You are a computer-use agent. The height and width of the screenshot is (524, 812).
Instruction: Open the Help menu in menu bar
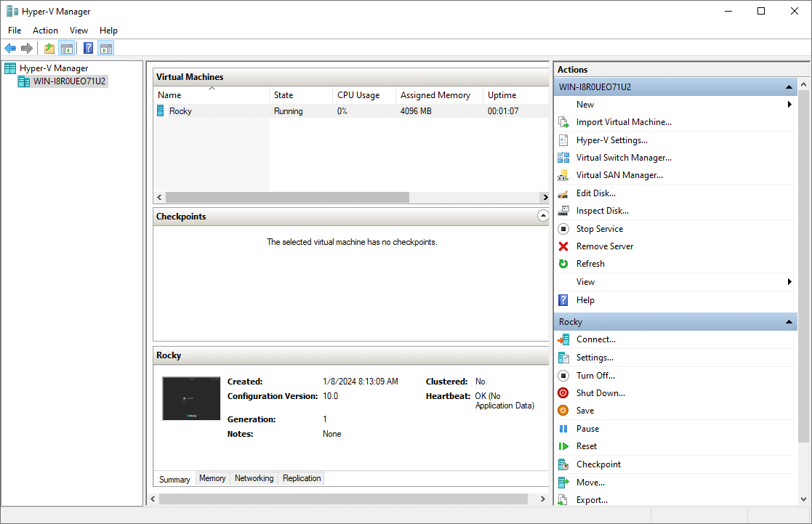[109, 31]
